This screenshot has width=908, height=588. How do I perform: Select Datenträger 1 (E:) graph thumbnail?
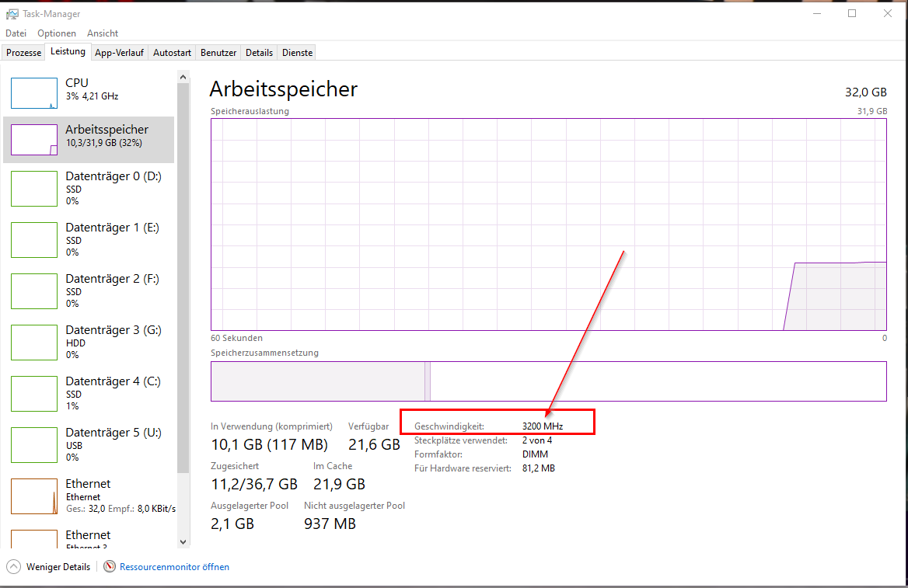[34, 240]
